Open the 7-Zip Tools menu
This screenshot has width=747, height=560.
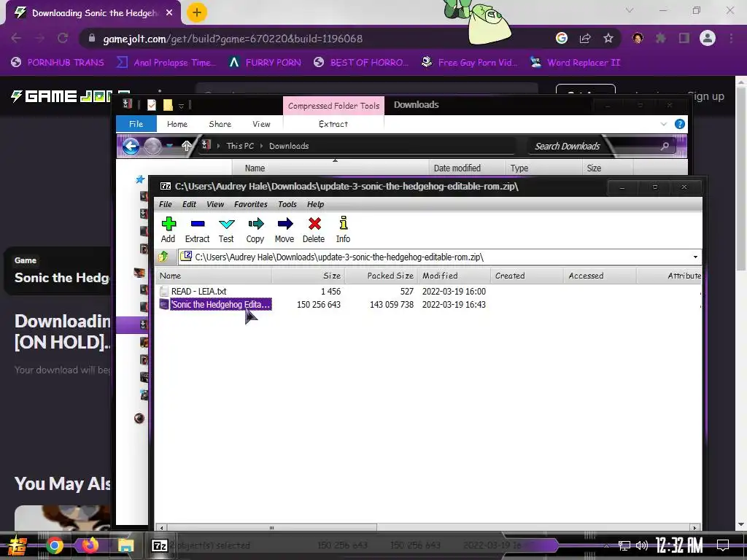pos(287,204)
